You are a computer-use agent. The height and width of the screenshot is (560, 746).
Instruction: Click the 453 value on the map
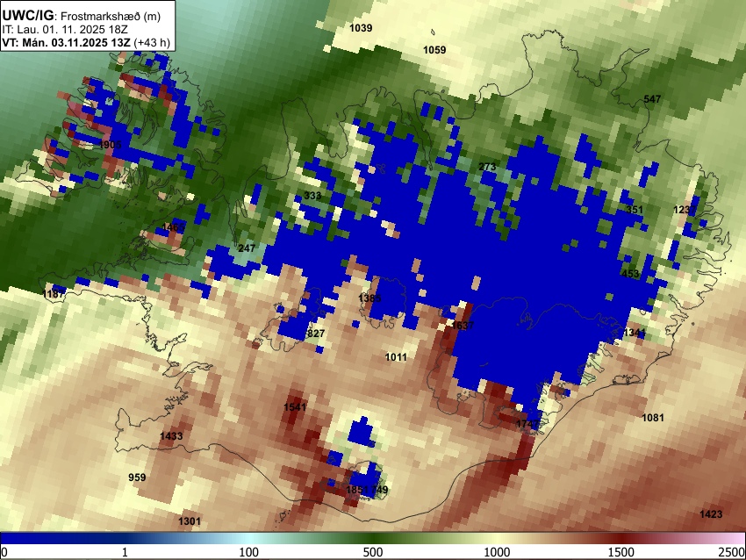630,274
